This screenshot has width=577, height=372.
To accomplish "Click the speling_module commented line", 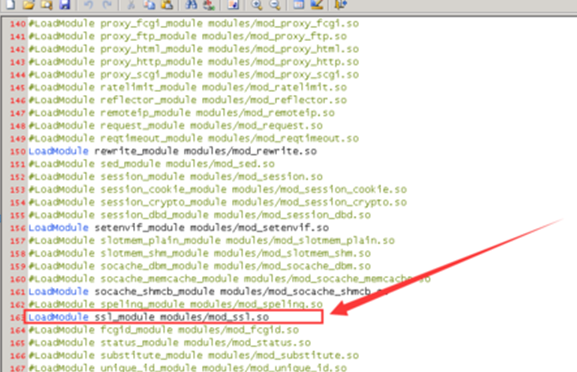I will (x=176, y=304).
